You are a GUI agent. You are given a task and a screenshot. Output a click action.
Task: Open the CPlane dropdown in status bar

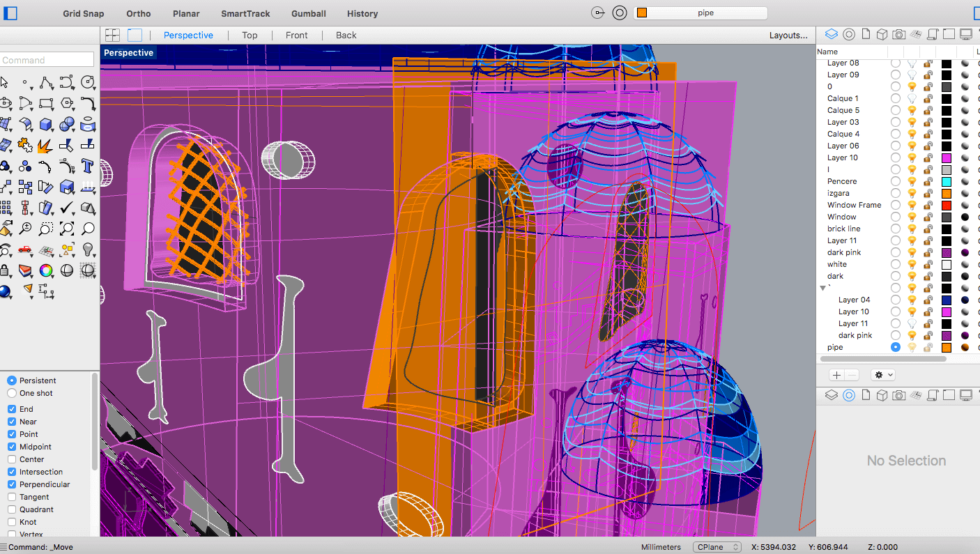717,547
